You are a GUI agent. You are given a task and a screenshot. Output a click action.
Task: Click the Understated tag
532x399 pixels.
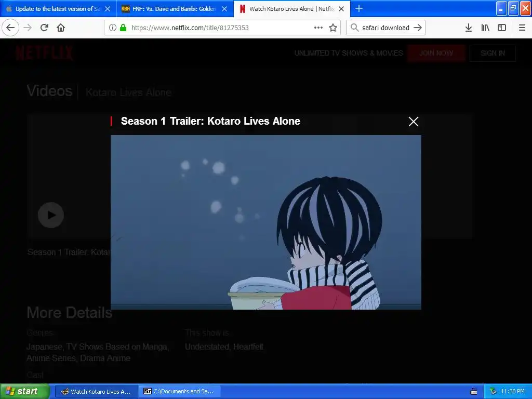[x=207, y=347]
